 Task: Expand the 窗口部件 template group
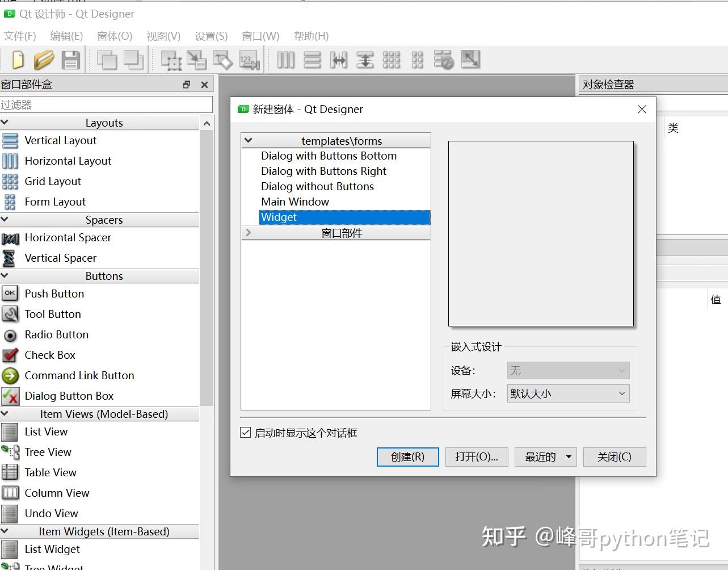click(249, 232)
